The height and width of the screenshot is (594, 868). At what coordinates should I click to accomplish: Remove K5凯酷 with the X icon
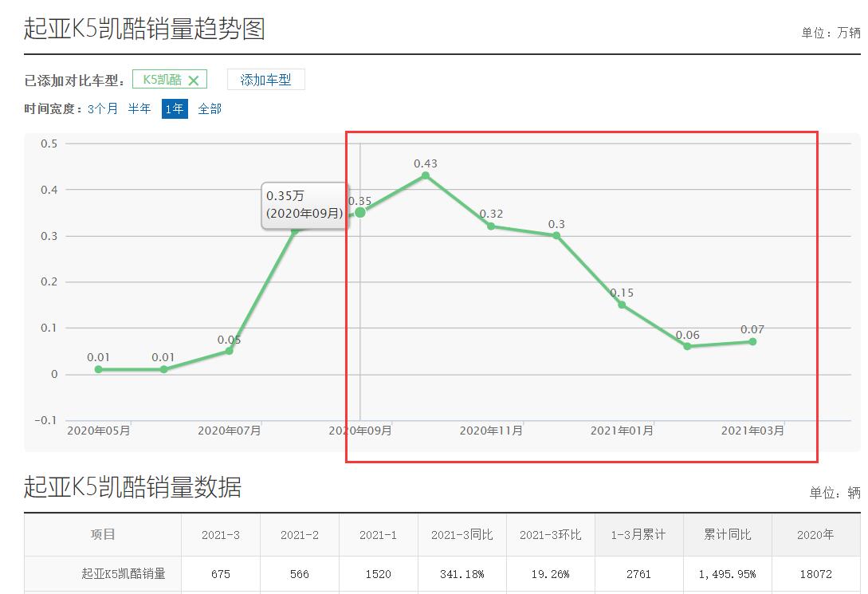point(193,81)
